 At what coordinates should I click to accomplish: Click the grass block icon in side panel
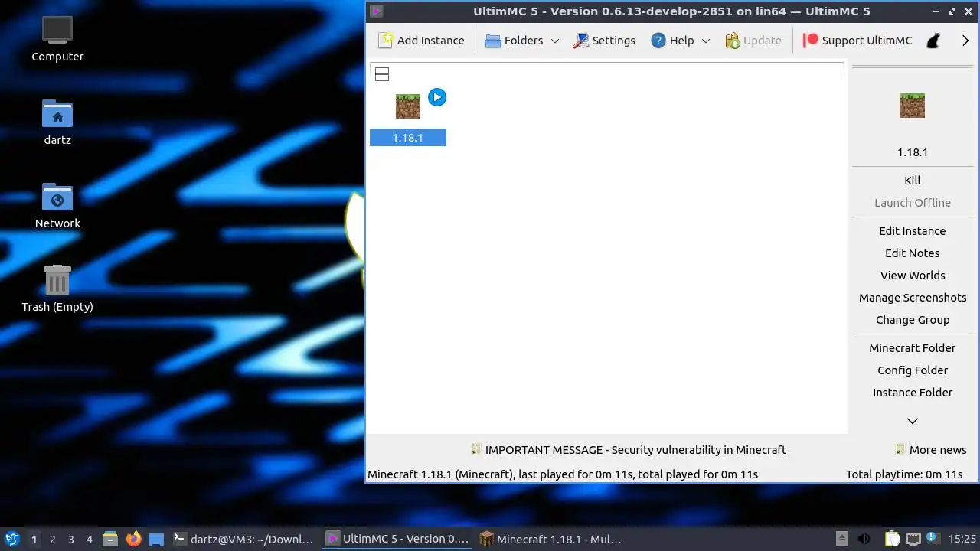click(x=913, y=106)
